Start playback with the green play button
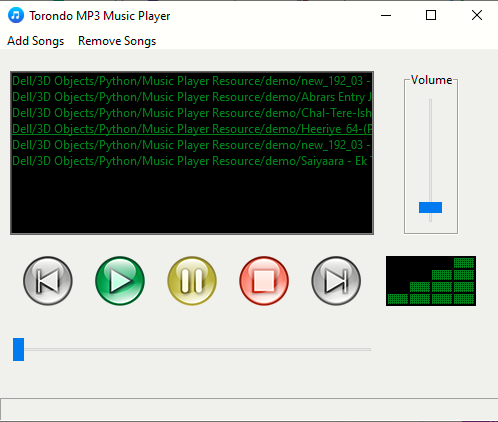 click(x=120, y=281)
